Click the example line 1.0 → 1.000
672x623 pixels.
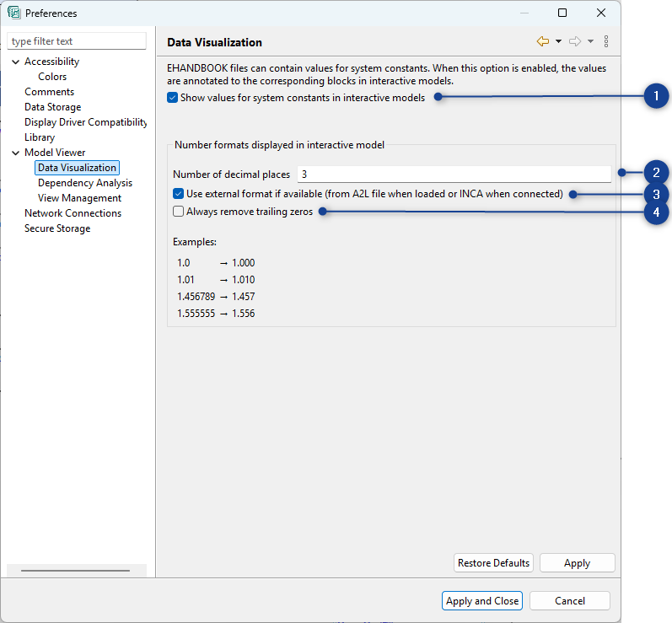[216, 263]
